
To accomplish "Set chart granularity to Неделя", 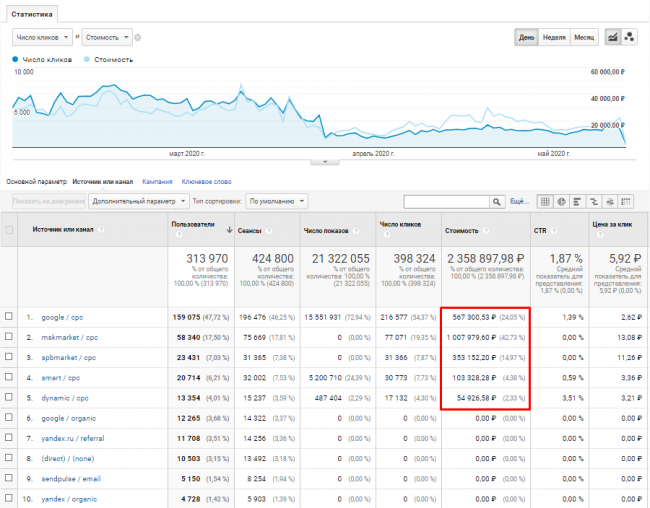I will [x=555, y=37].
